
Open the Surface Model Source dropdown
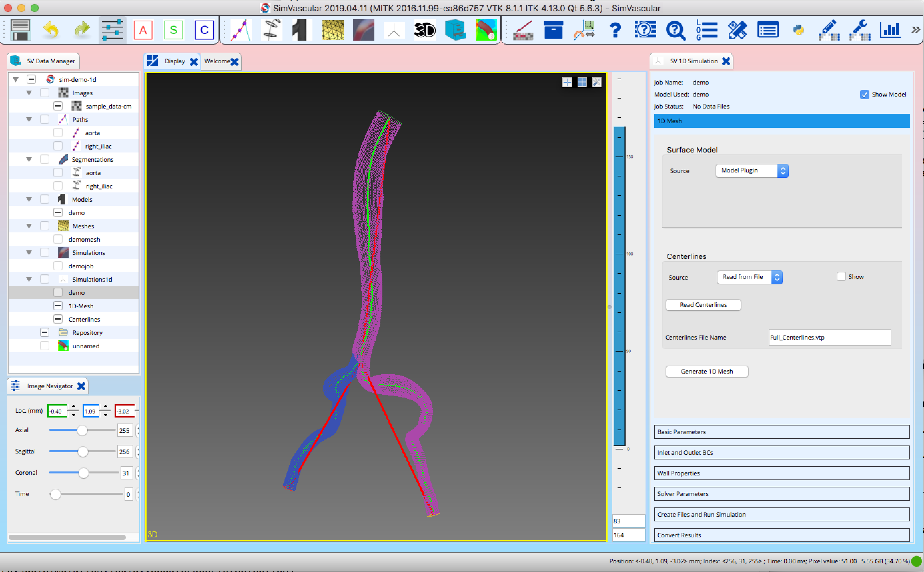pyautogui.click(x=751, y=170)
